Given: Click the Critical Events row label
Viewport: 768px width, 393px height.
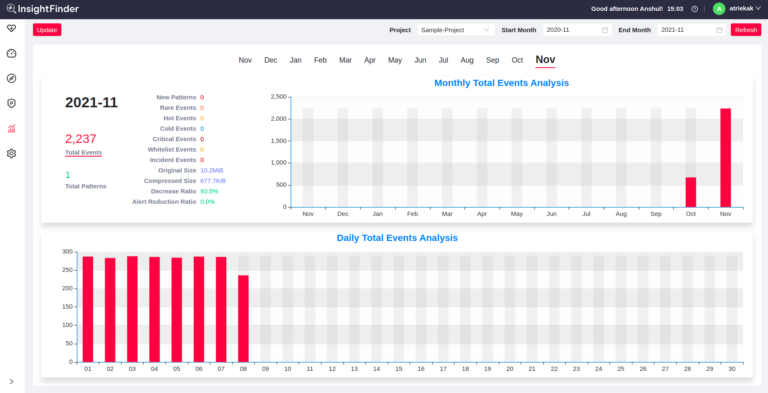Looking at the screenshot, I should point(174,139).
